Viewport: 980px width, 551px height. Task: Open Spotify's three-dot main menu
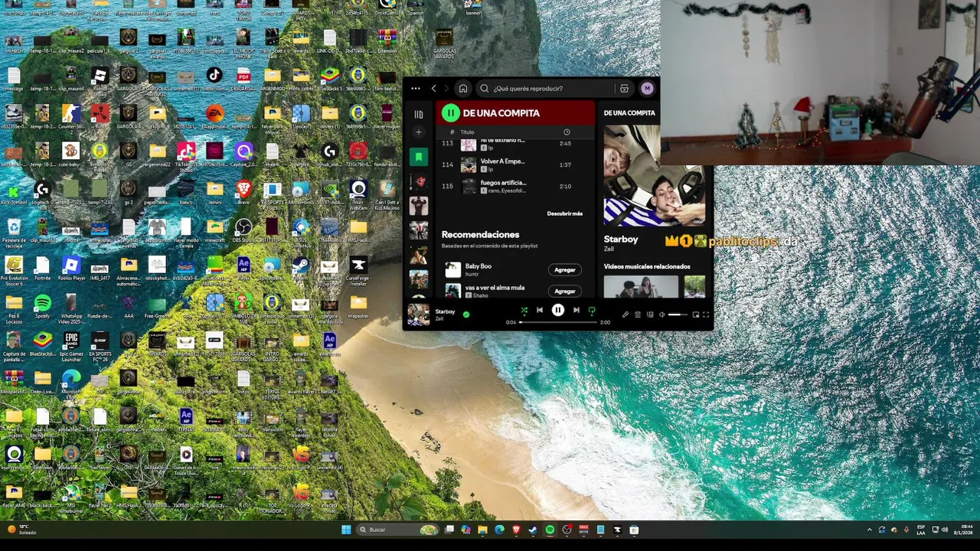tap(416, 88)
